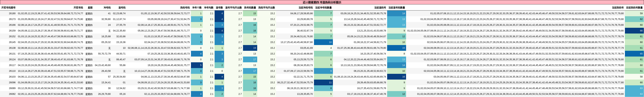
Task: Click period number 26131
Action: tap(12, 54)
